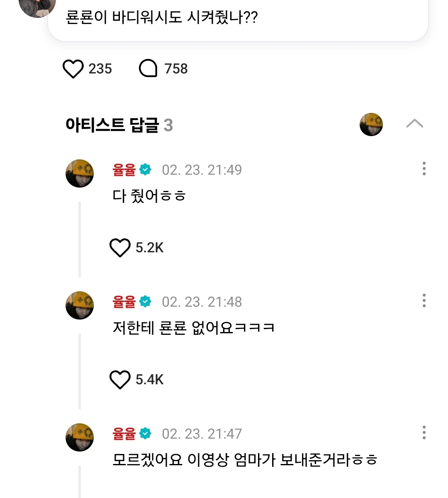The image size is (448, 498).
Task: Tap 율율 username on the 21:48 reply
Action: point(124,302)
